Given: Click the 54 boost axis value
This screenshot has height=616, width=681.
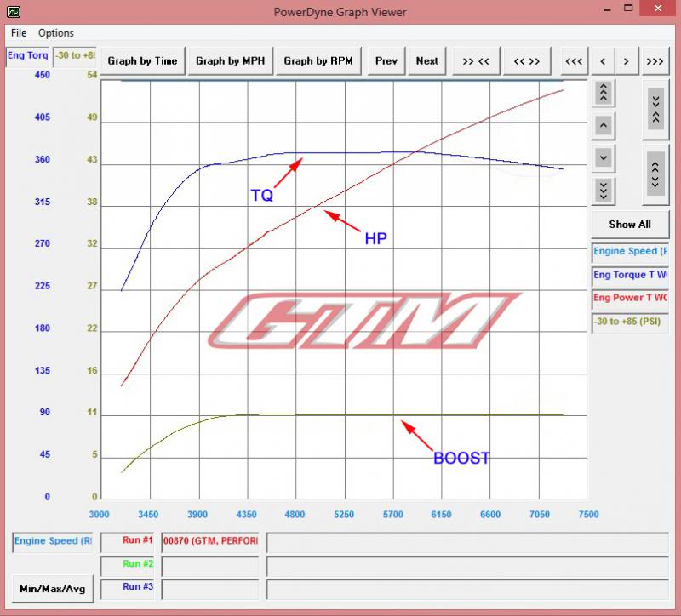Looking at the screenshot, I should pyautogui.click(x=92, y=75).
